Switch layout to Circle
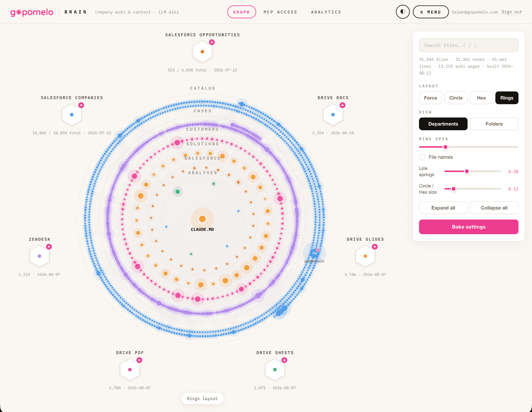 pyautogui.click(x=456, y=98)
